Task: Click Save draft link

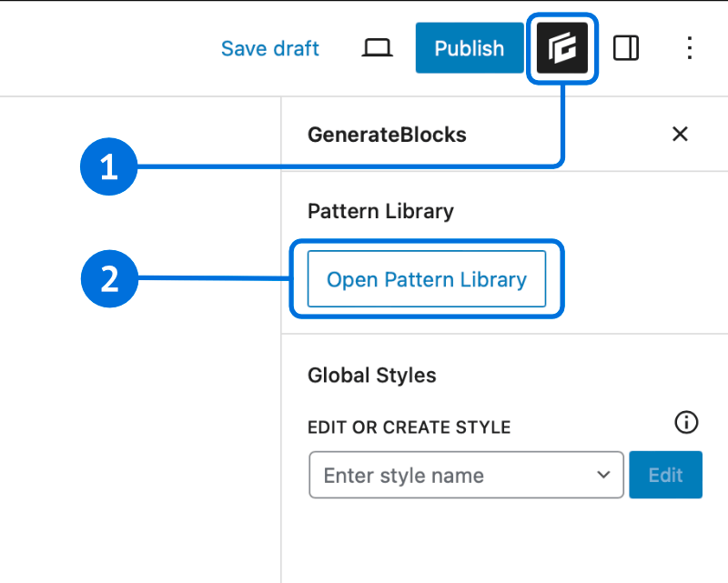Action: (x=270, y=48)
